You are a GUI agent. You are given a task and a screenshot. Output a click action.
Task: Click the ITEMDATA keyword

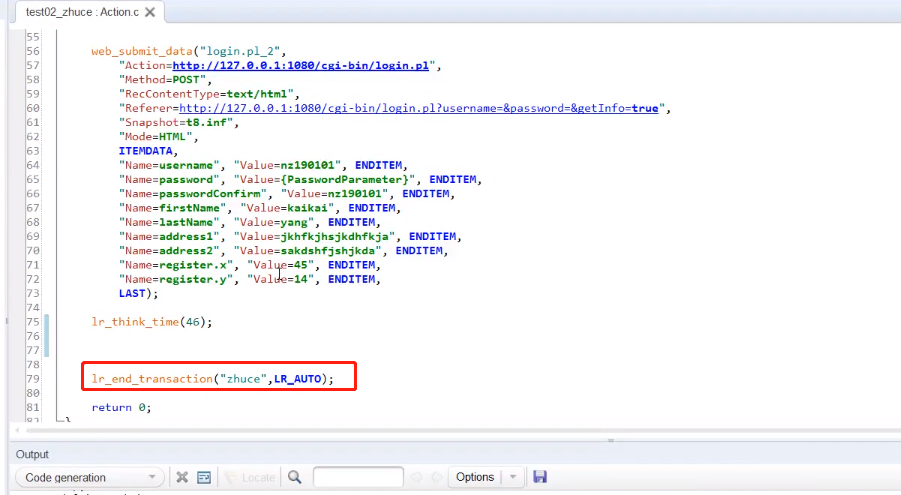(x=146, y=151)
